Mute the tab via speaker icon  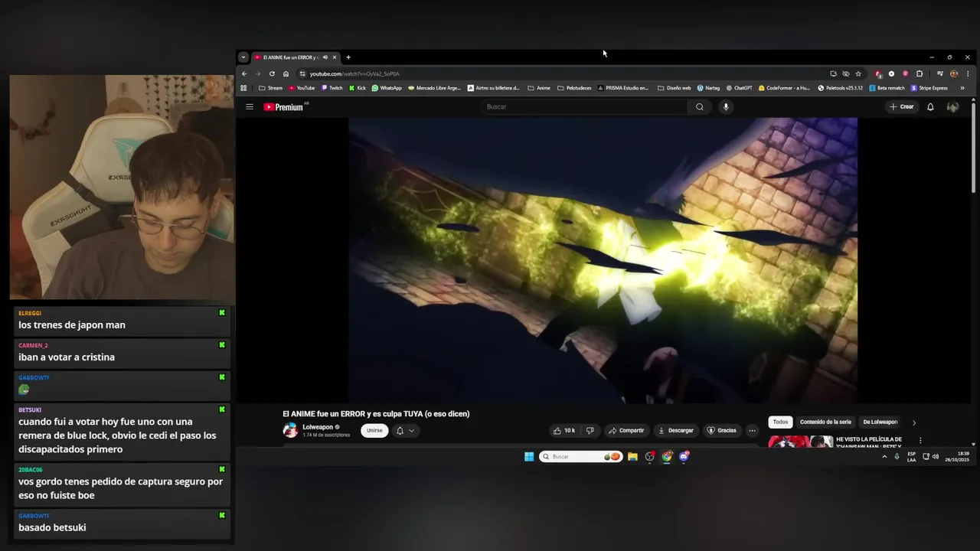(325, 57)
